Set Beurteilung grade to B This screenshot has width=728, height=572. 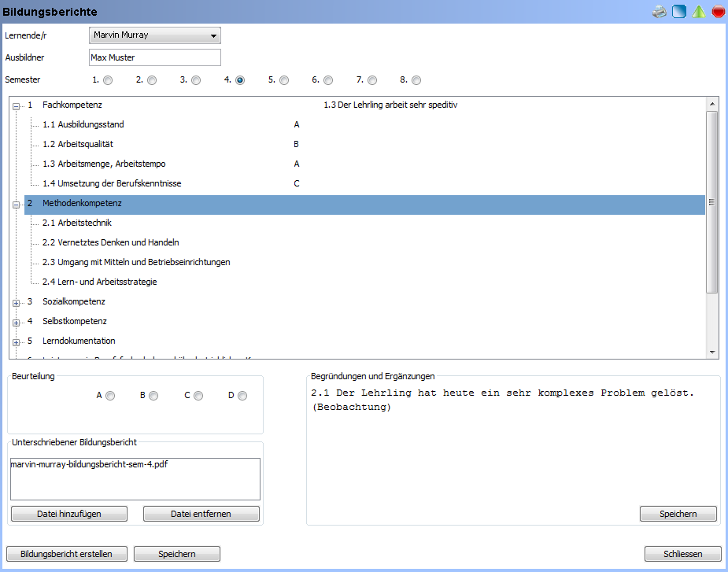pyautogui.click(x=153, y=396)
